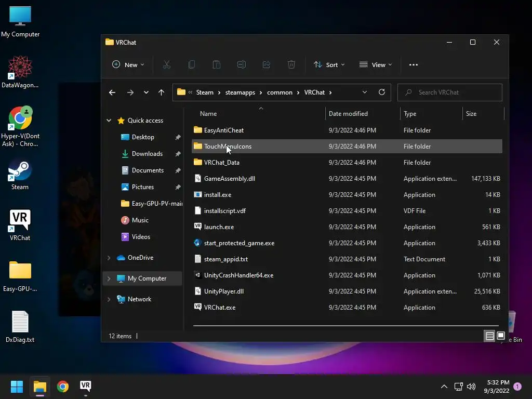The width and height of the screenshot is (532, 399).
Task: Click the Share icon in the toolbar
Action: (x=267, y=64)
